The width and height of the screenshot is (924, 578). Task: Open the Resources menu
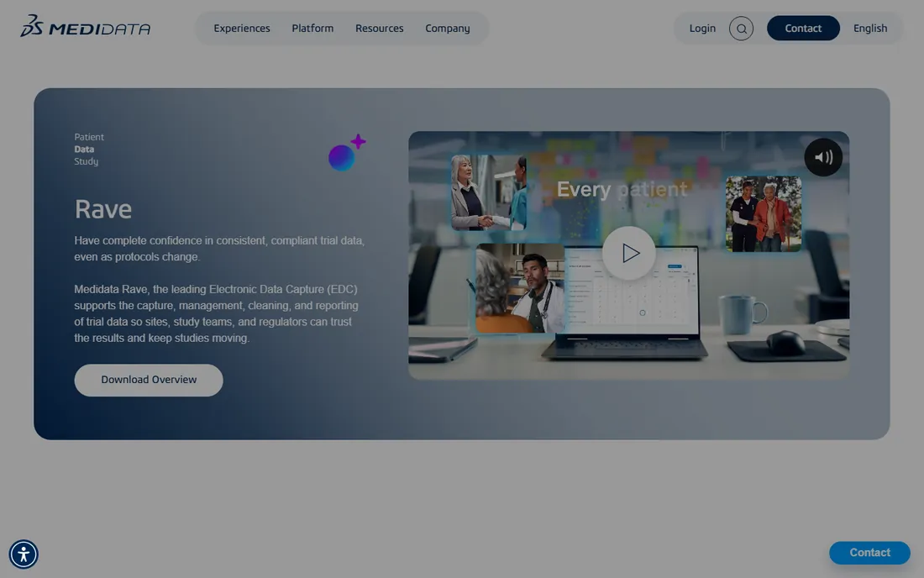coord(380,29)
